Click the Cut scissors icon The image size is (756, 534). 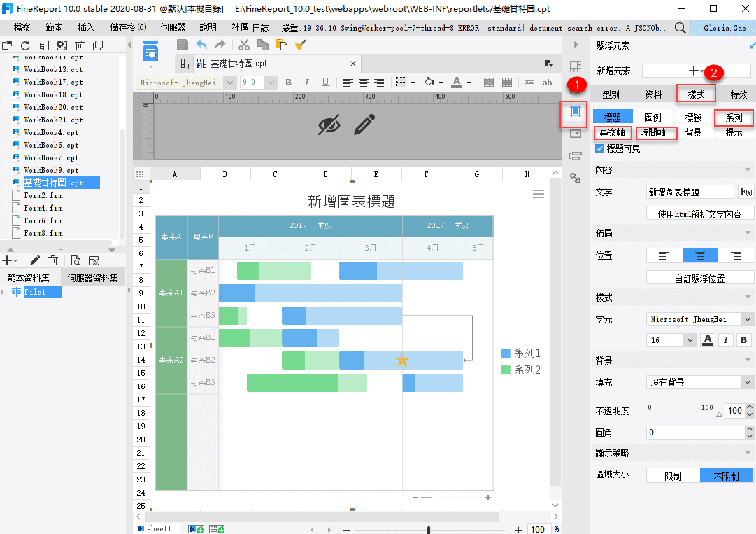[244, 45]
